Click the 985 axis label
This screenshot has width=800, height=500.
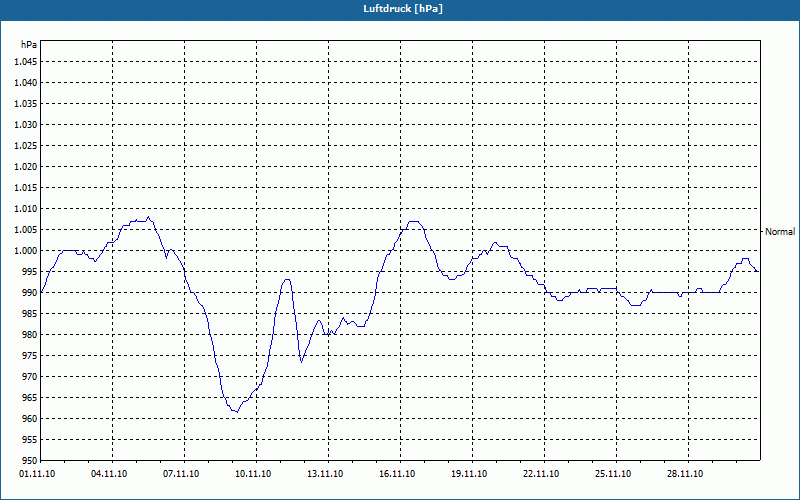(x=31, y=314)
